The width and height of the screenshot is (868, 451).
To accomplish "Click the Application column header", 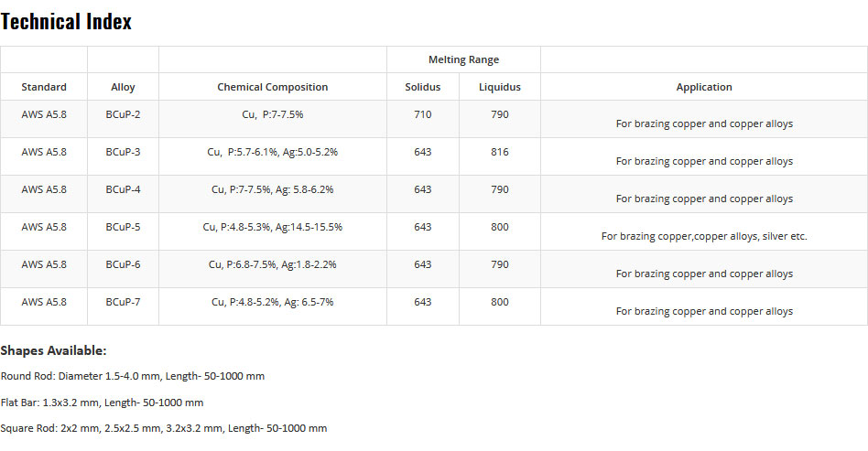I will point(704,87).
